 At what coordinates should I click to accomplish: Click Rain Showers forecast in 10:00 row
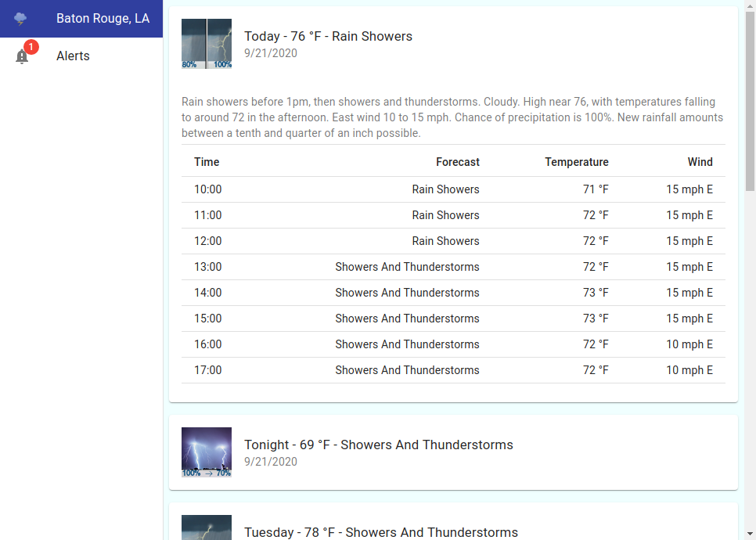pyautogui.click(x=445, y=189)
